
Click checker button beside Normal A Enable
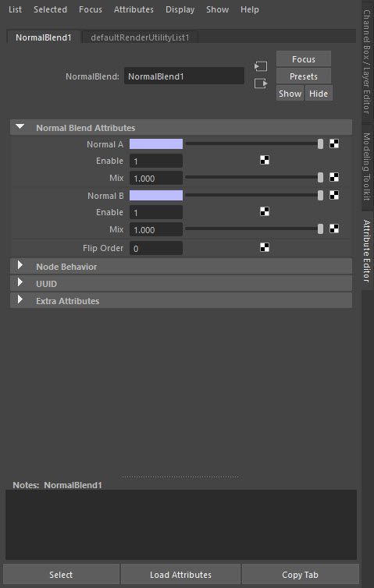click(x=265, y=161)
